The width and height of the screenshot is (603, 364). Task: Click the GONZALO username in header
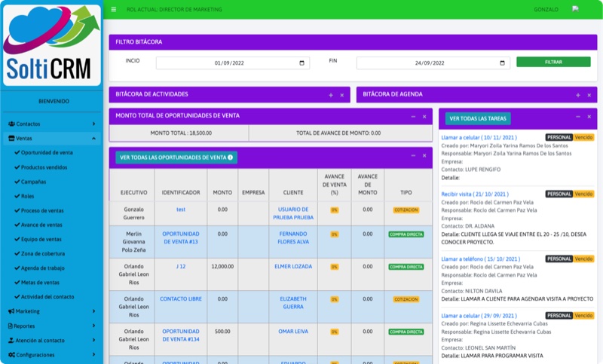click(x=546, y=9)
